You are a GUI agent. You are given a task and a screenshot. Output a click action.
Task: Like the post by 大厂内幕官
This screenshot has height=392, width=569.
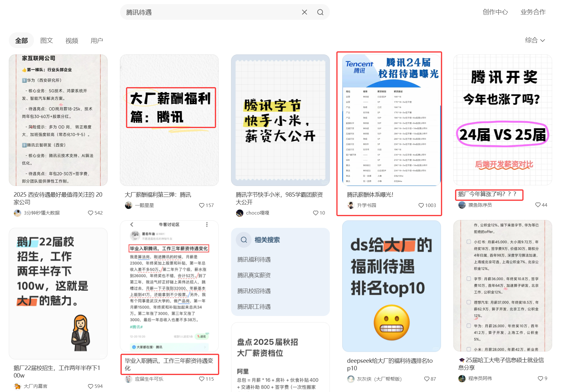point(91,386)
